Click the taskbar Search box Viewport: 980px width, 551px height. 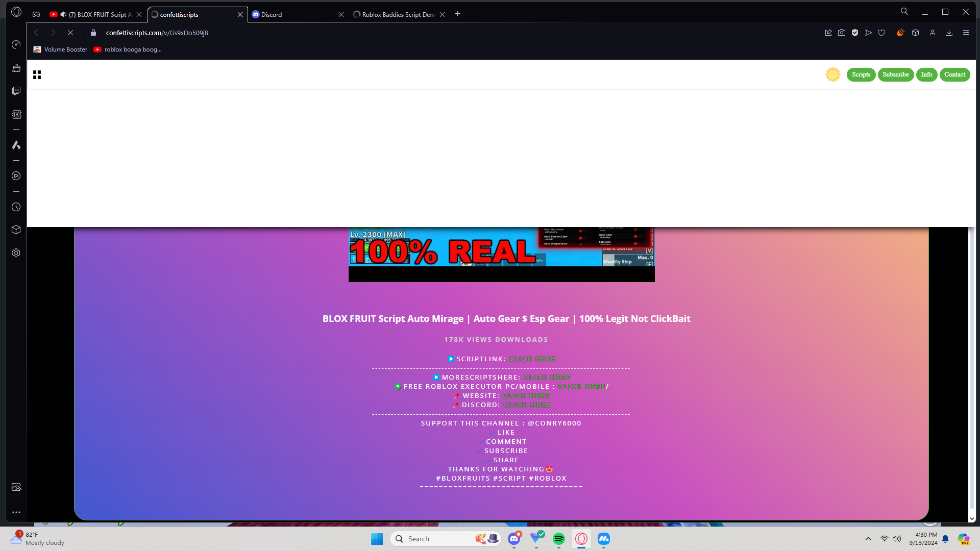[x=446, y=539]
